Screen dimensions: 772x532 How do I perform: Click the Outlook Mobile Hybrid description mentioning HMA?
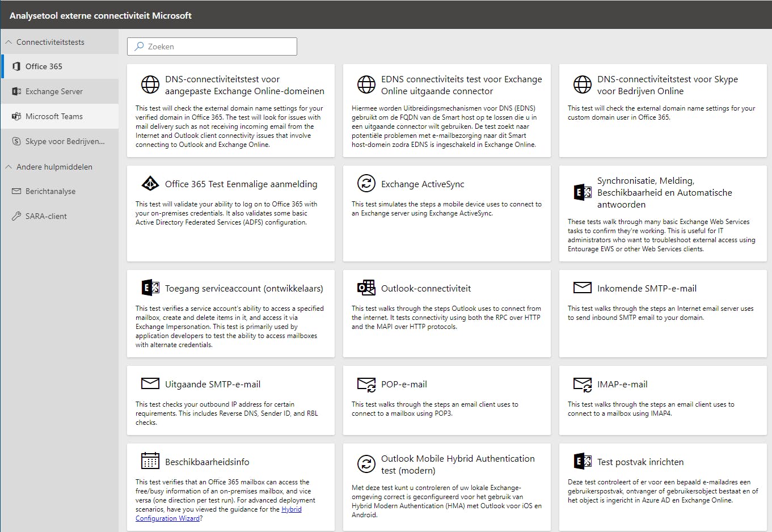446,501
